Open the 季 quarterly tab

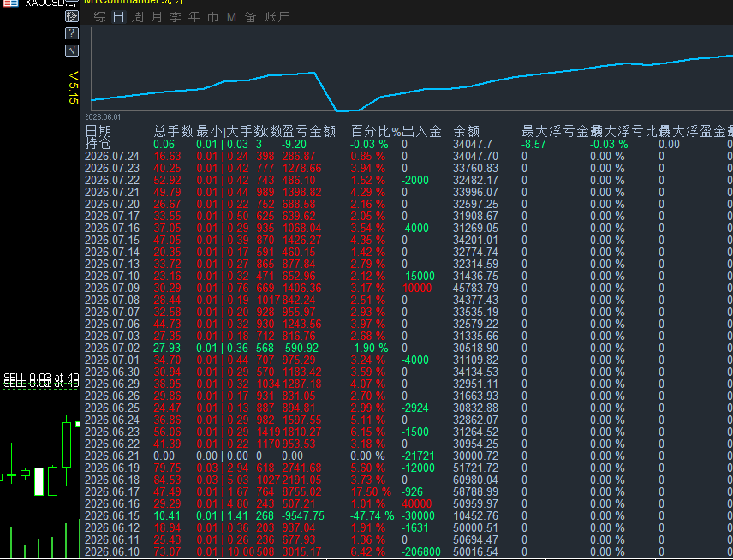click(176, 17)
